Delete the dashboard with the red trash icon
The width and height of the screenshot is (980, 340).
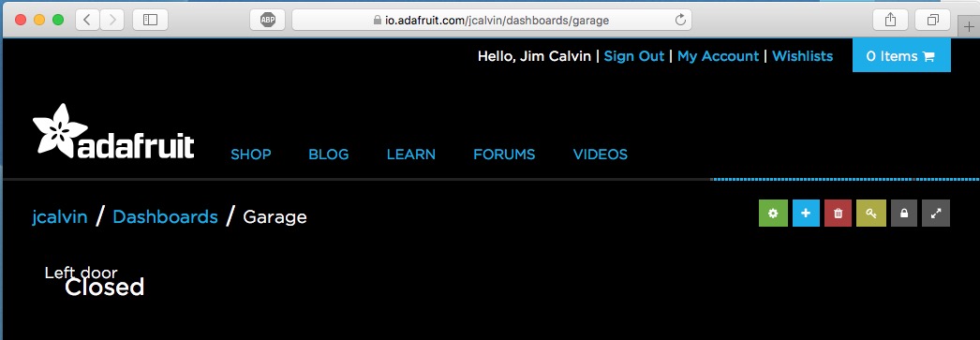click(839, 214)
